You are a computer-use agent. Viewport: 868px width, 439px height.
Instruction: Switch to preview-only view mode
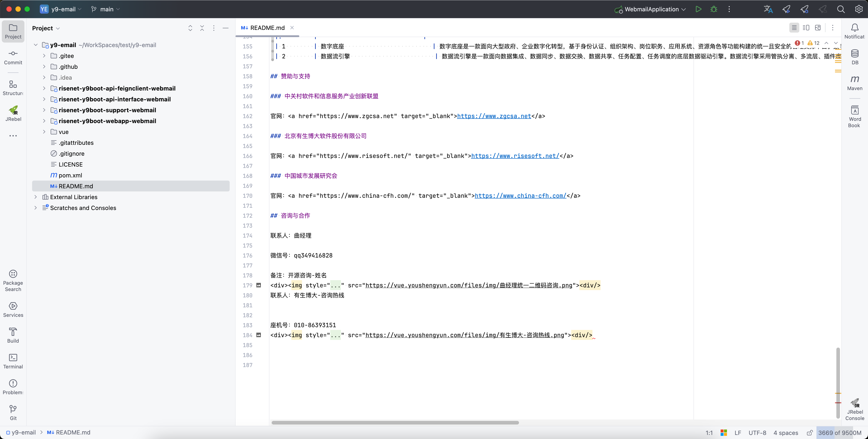[x=817, y=28]
